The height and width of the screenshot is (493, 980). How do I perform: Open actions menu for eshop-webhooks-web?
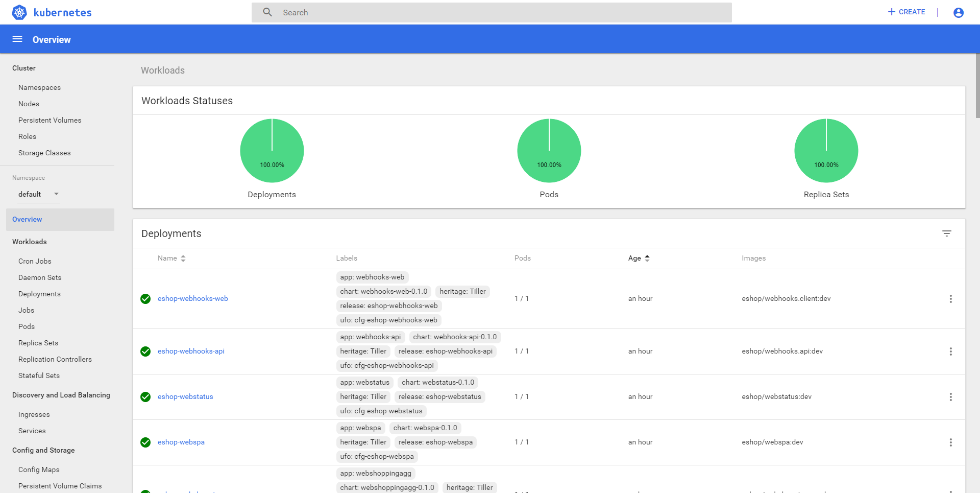click(950, 299)
